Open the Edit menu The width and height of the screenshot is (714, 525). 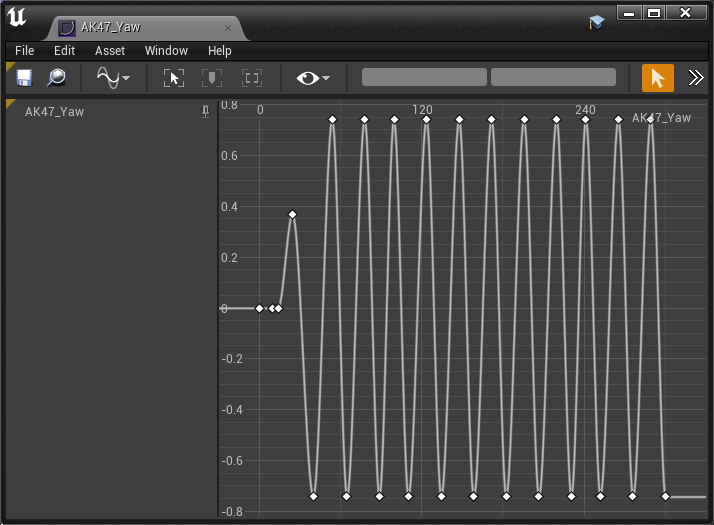pos(64,51)
